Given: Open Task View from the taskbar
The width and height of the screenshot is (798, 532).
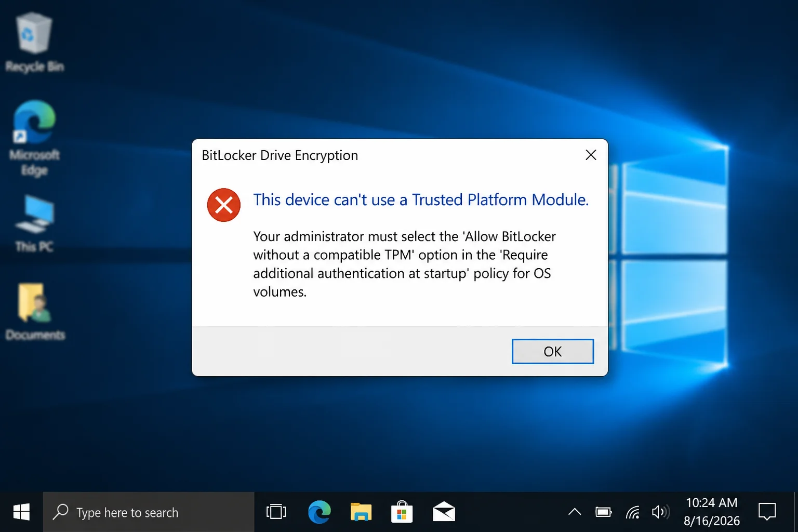Looking at the screenshot, I should pyautogui.click(x=276, y=512).
